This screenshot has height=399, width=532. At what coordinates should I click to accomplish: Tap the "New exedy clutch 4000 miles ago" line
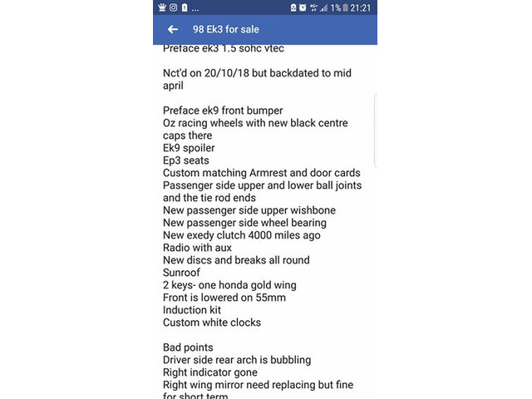click(242, 235)
